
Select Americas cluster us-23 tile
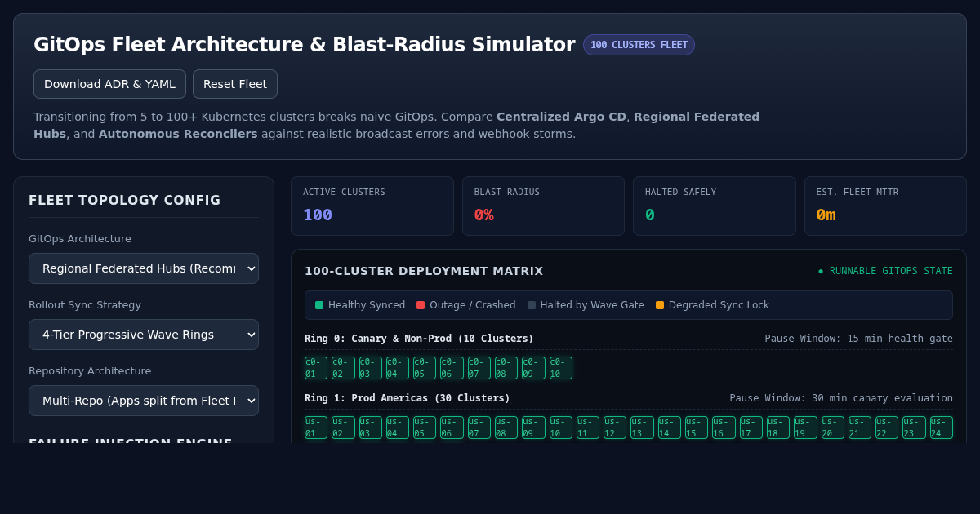click(x=914, y=428)
